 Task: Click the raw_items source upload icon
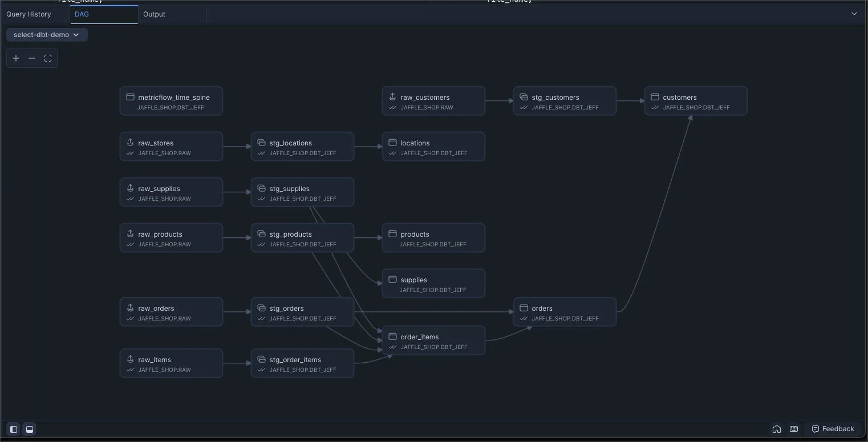coord(130,359)
